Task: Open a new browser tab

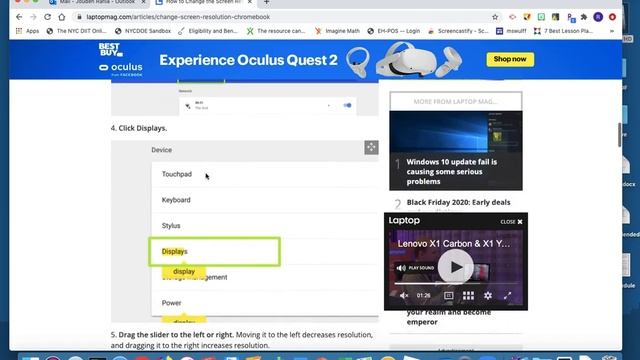Action: 266,2
